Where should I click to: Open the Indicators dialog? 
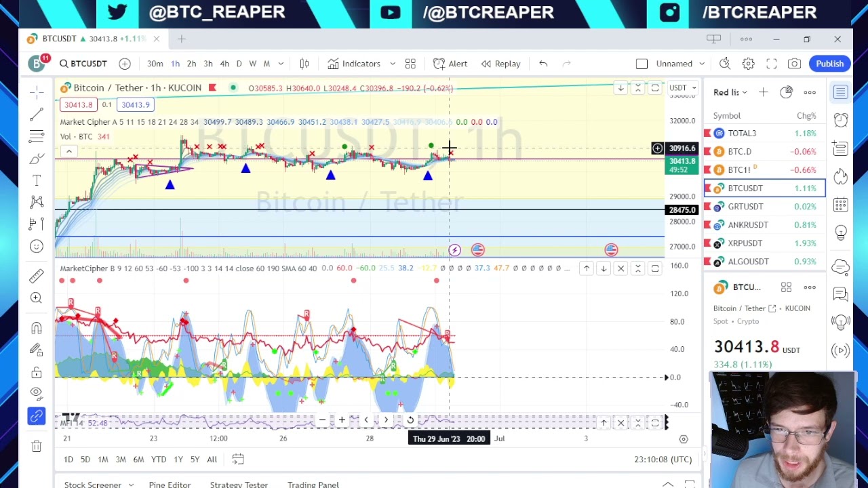[354, 64]
